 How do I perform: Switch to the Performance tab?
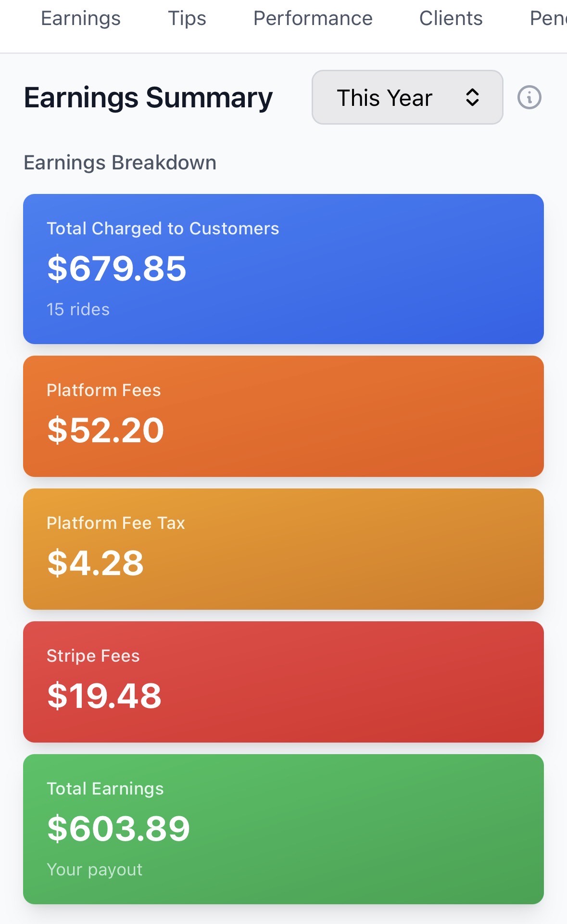click(x=313, y=18)
